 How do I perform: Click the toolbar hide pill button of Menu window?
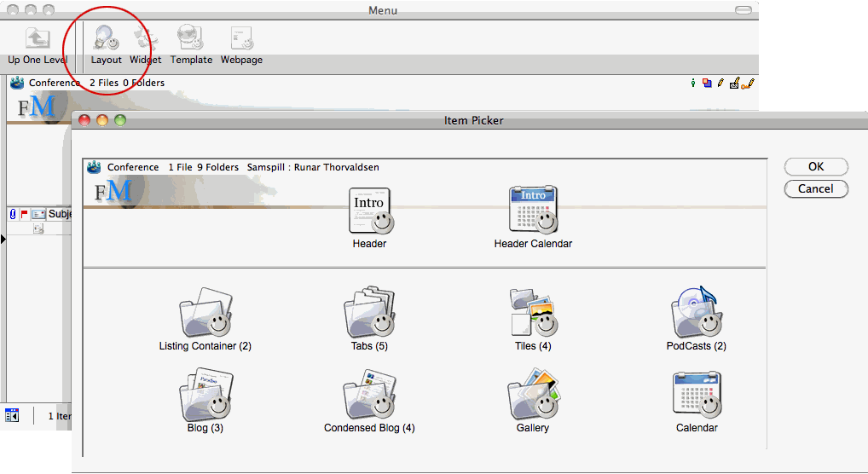744,10
